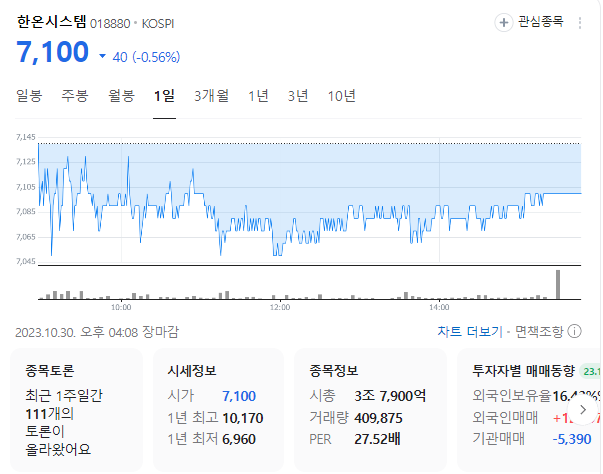Click the 1년 최고 value 10,170
Screen dimensions: 603x474
click(x=243, y=418)
